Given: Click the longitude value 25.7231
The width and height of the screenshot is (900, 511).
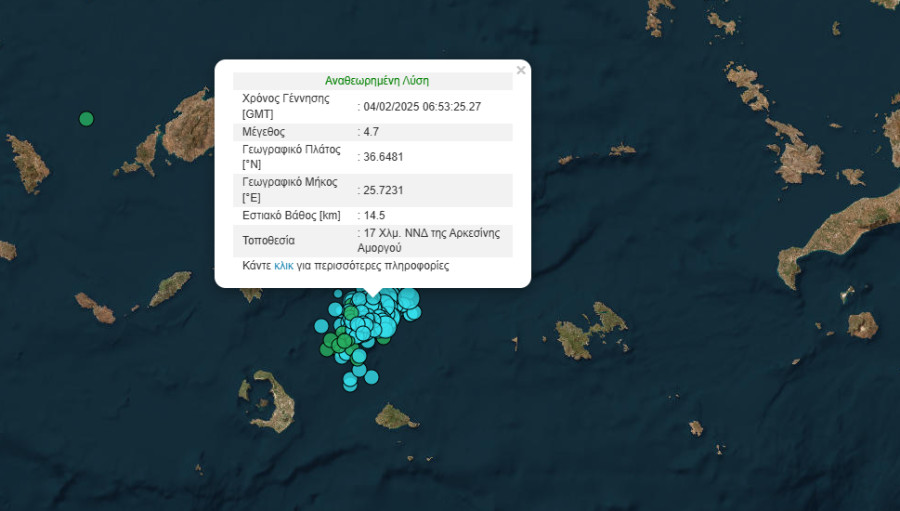Looking at the screenshot, I should tap(384, 190).
